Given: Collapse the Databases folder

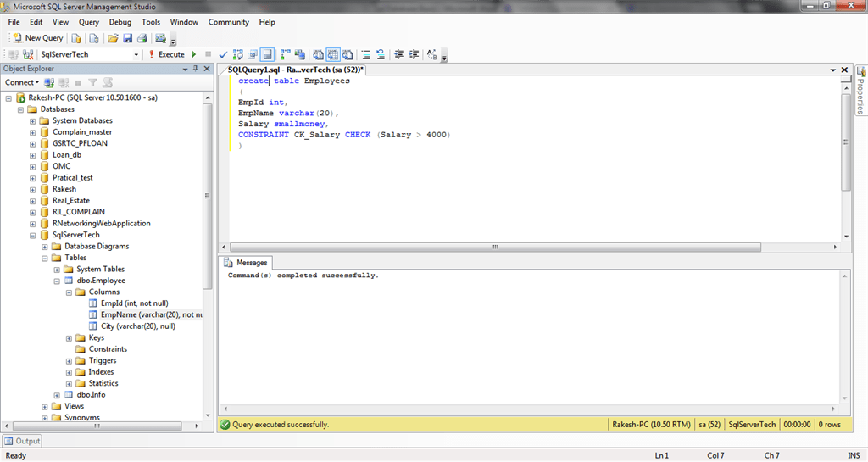Looking at the screenshot, I should coord(20,109).
